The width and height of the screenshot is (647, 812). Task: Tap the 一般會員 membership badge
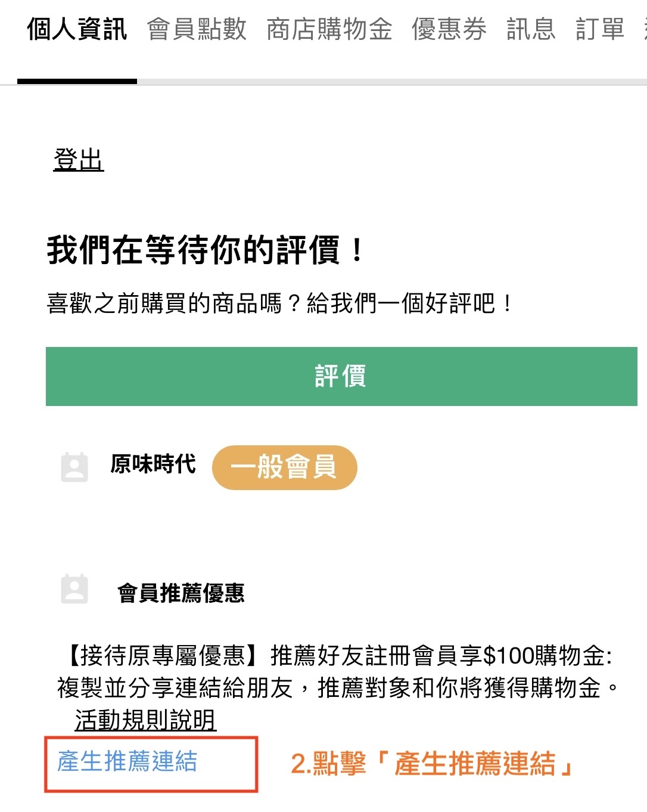[284, 467]
